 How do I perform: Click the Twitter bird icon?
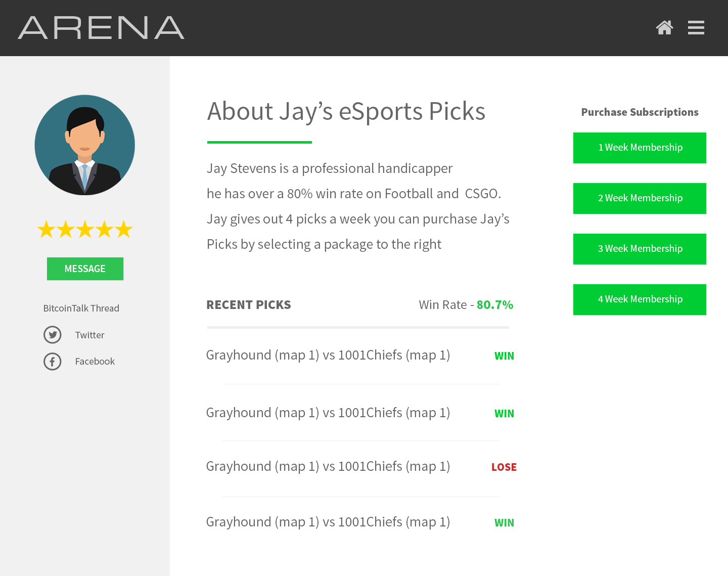[53, 335]
